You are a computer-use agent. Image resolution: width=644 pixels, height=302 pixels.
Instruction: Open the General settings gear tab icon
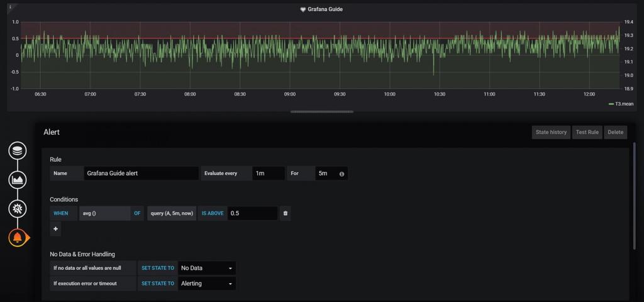pos(17,209)
